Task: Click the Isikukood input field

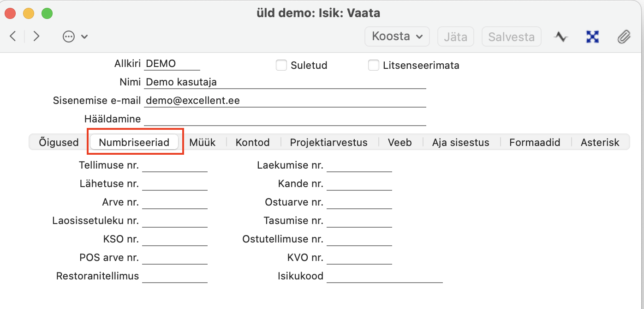Action: (x=384, y=277)
